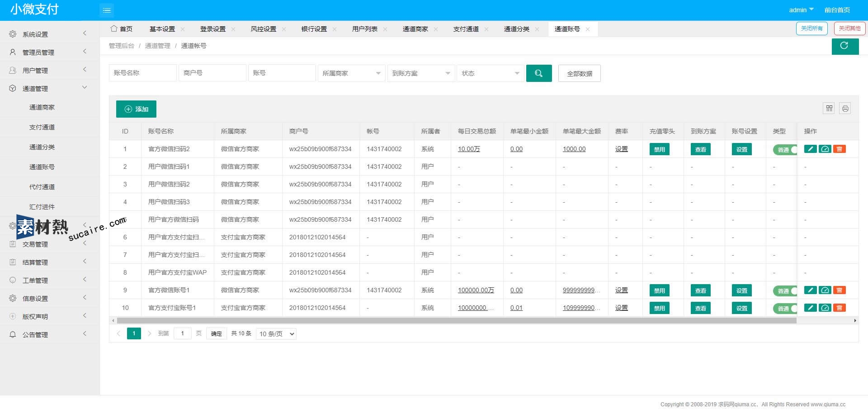This screenshot has height=414, width=868.
Task: Open the 前台首页 link
Action: click(x=837, y=10)
